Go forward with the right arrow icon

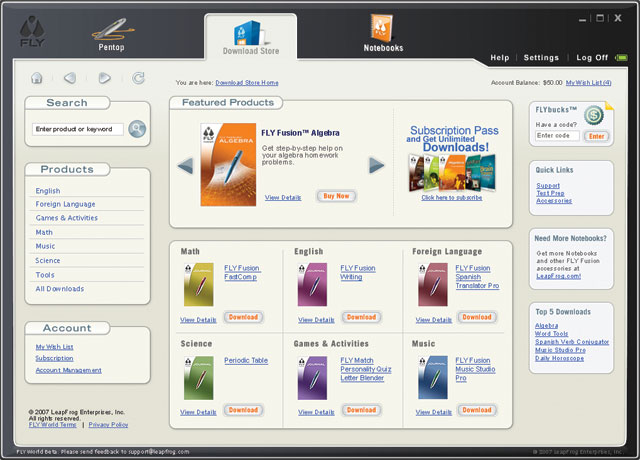(104, 78)
